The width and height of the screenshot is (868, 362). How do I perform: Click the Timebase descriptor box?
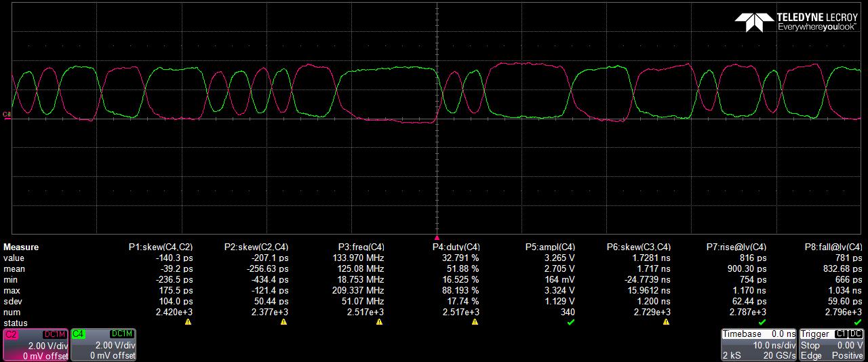click(759, 345)
